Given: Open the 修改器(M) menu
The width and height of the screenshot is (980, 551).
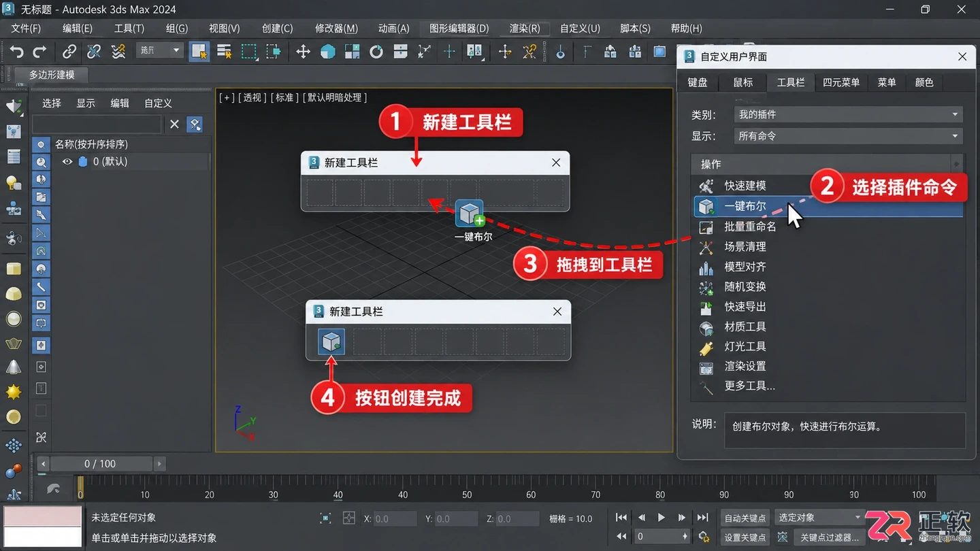Looking at the screenshot, I should click(336, 29).
